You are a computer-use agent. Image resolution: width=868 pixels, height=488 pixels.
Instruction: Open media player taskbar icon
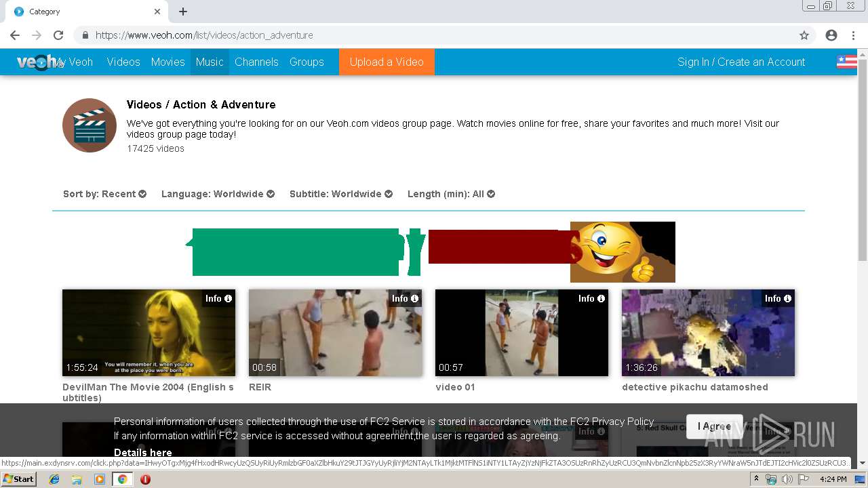point(100,479)
